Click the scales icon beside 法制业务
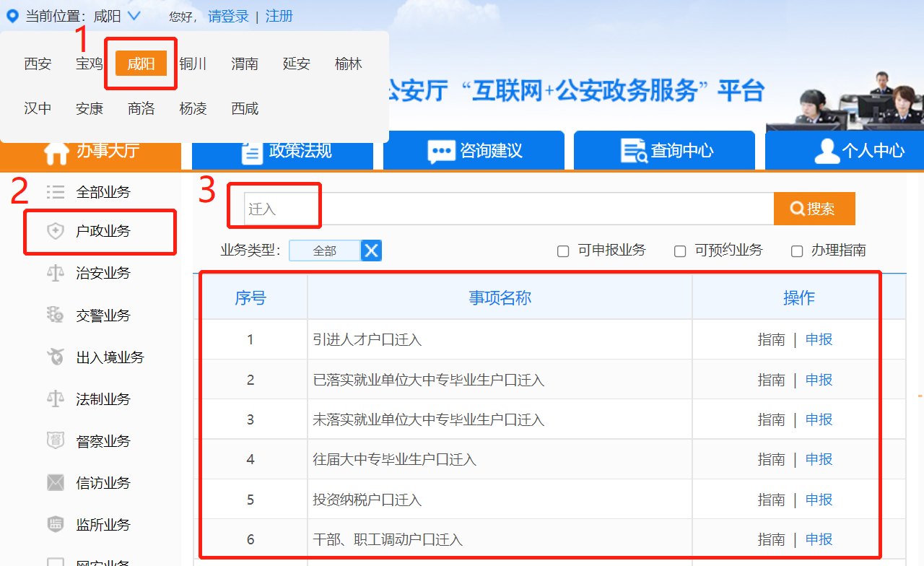Viewport: 924px width, 566px height. 56,399
